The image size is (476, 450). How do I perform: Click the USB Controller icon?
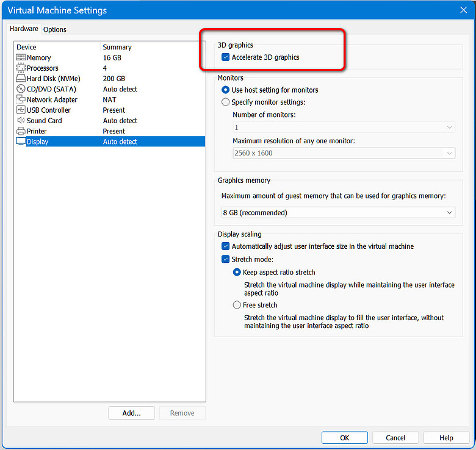[x=21, y=110]
